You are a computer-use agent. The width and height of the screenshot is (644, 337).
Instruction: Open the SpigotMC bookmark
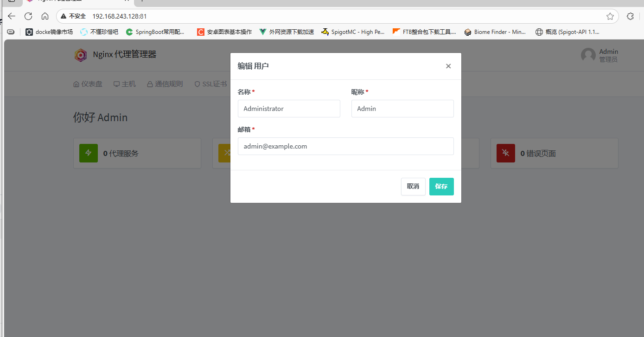[x=353, y=32]
